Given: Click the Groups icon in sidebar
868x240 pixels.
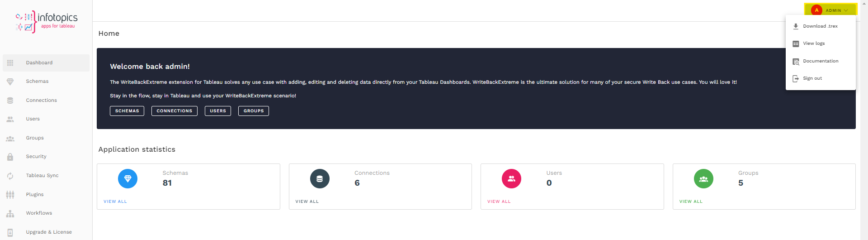Looking at the screenshot, I should pos(10,138).
